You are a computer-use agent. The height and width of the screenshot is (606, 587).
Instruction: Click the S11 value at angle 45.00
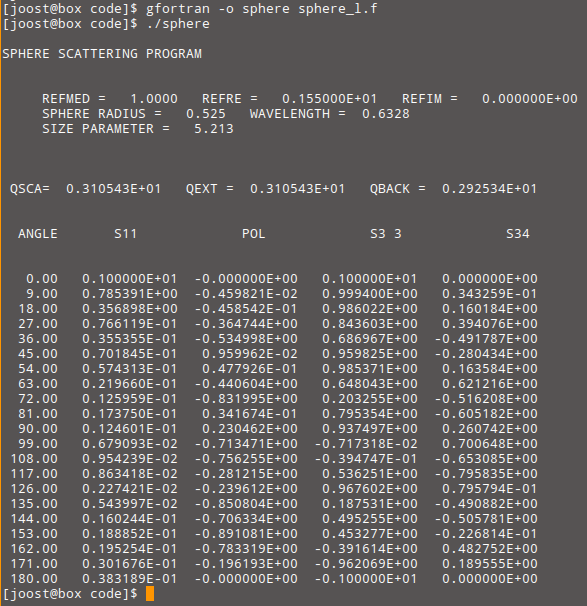[129, 354]
